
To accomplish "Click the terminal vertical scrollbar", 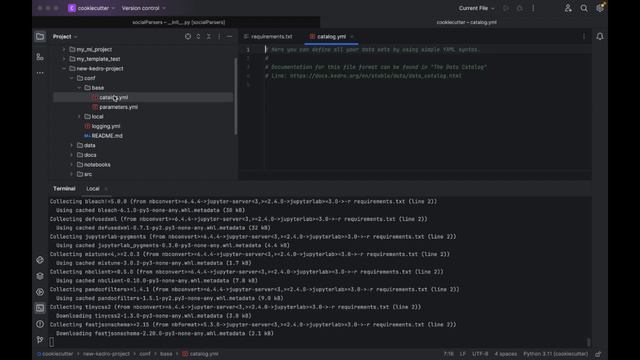I will [x=589, y=342].
